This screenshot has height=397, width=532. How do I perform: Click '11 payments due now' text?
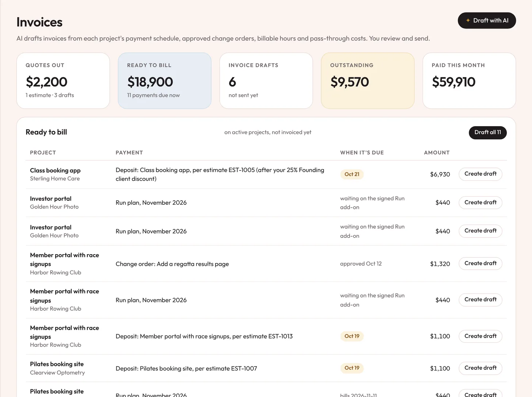click(153, 95)
